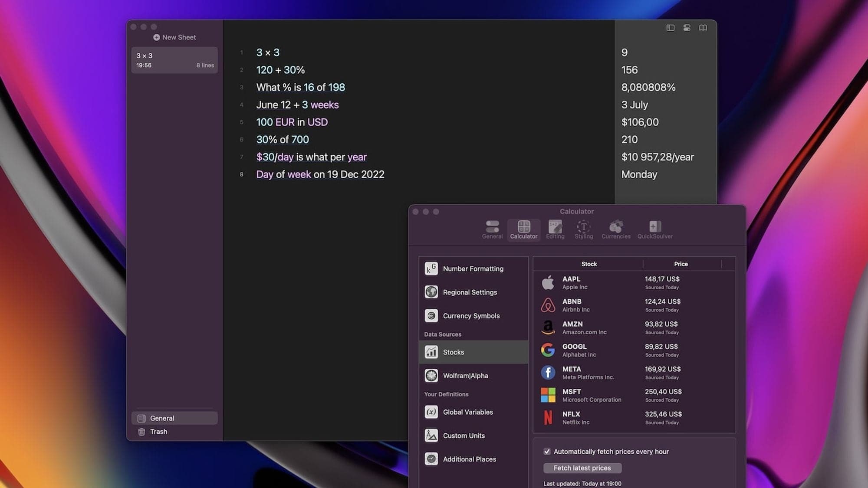
Task: Click the New Sheet label
Action: pyautogui.click(x=179, y=37)
